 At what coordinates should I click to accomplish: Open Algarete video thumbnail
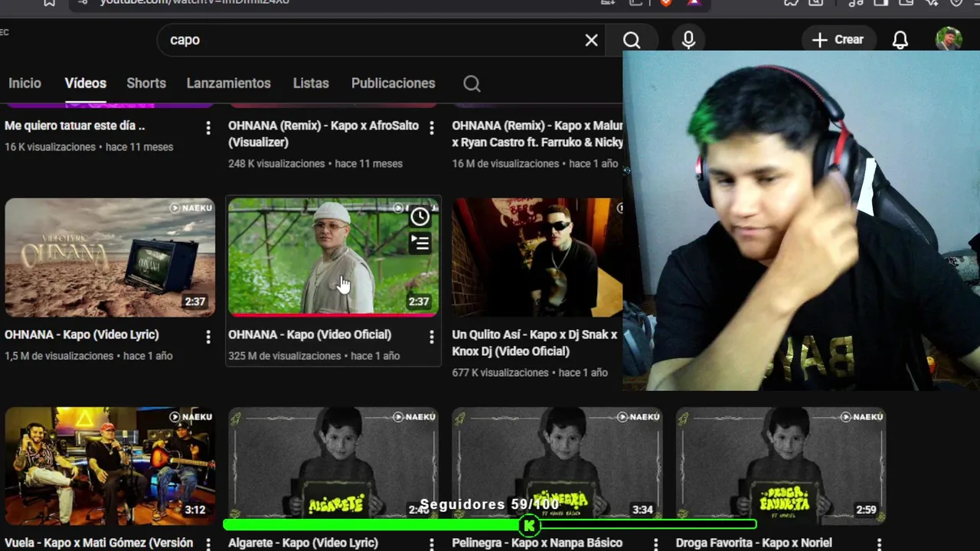333,465
